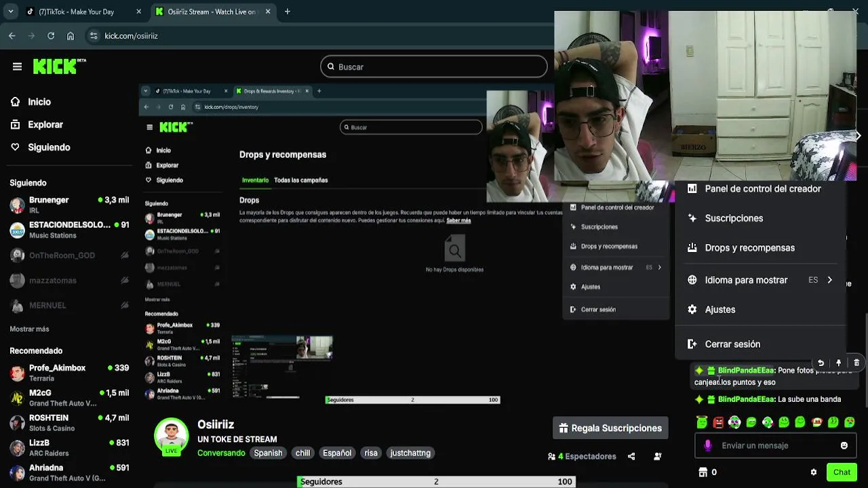868x488 pixels.
Task: Click the browser home icon
Action: [x=71, y=36]
